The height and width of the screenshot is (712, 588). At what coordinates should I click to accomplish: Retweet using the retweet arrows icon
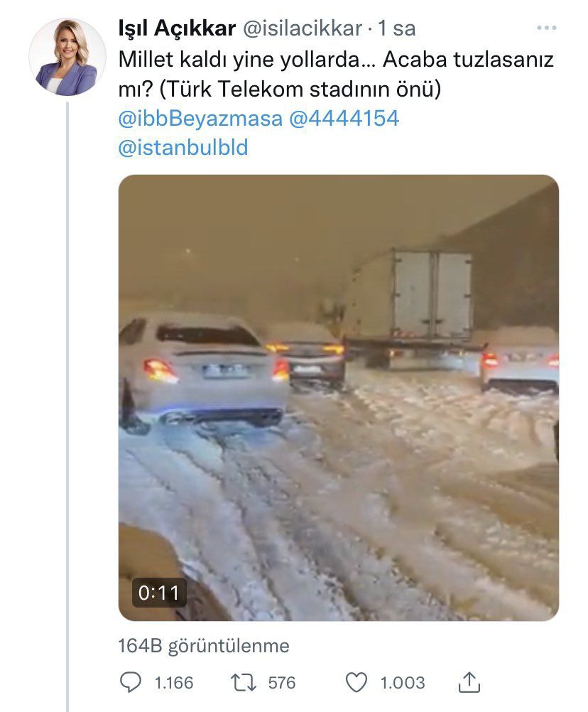(x=243, y=683)
